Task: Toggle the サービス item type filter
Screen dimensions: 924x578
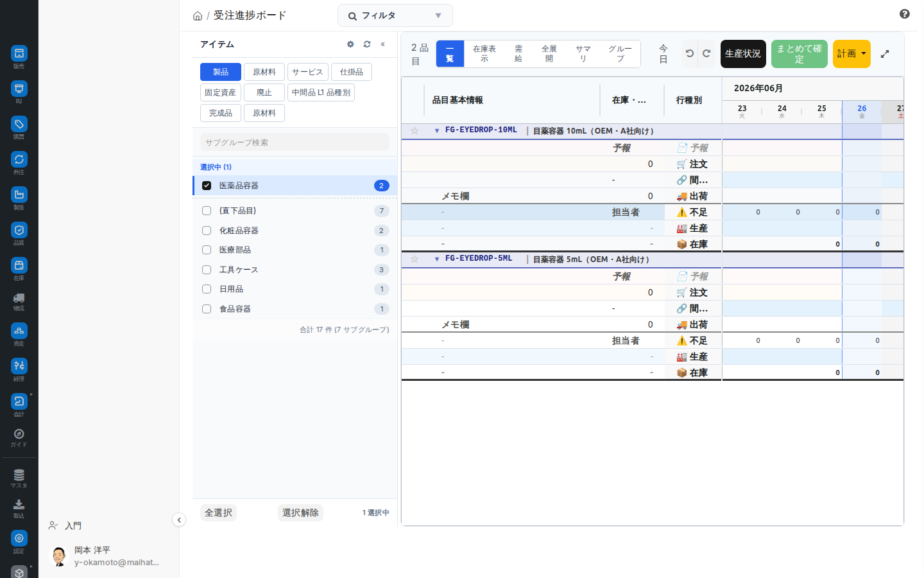Action: click(x=308, y=72)
